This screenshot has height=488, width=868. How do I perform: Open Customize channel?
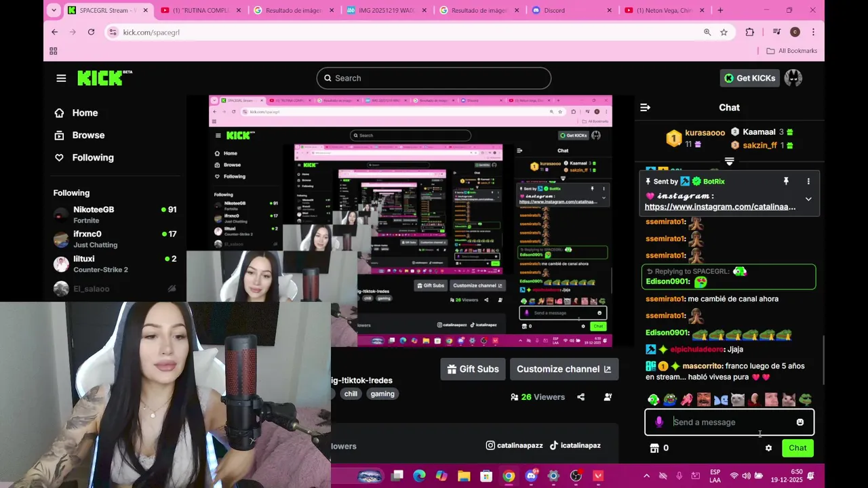pos(564,369)
